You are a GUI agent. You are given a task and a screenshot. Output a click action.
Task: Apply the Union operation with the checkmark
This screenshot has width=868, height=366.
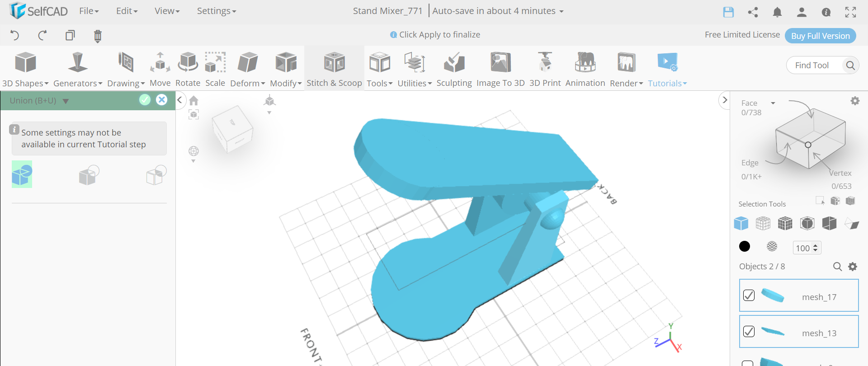coord(145,100)
